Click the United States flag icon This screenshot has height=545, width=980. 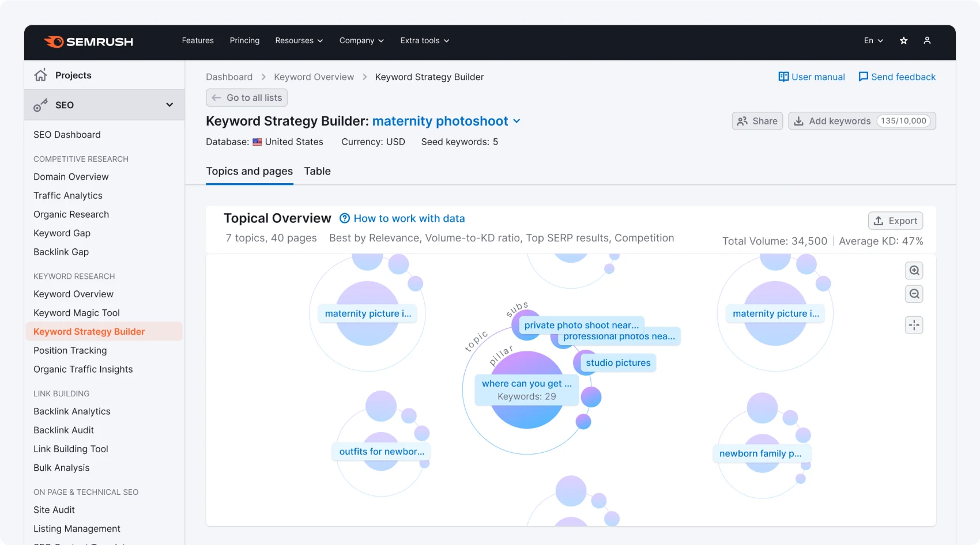[x=257, y=142]
